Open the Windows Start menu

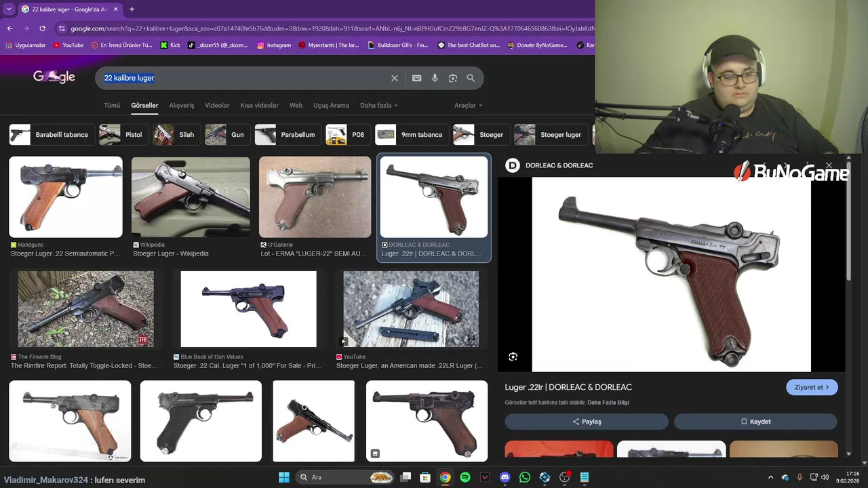tap(284, 477)
